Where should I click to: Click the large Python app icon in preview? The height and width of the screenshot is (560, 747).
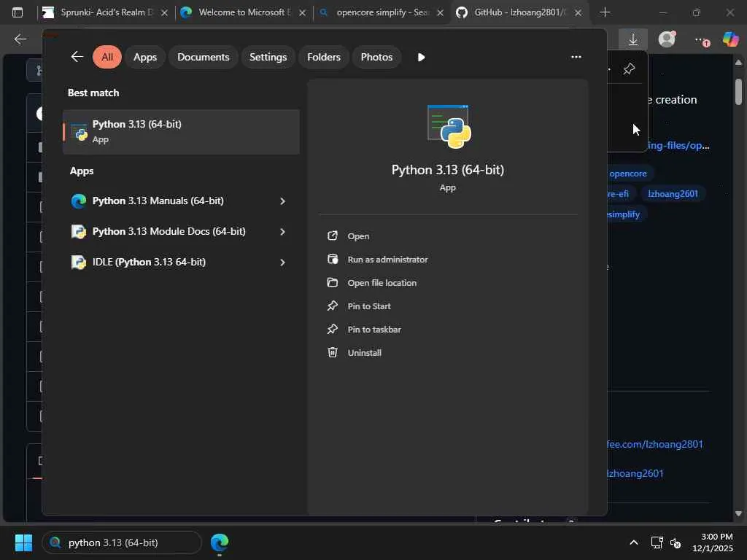coord(449,126)
